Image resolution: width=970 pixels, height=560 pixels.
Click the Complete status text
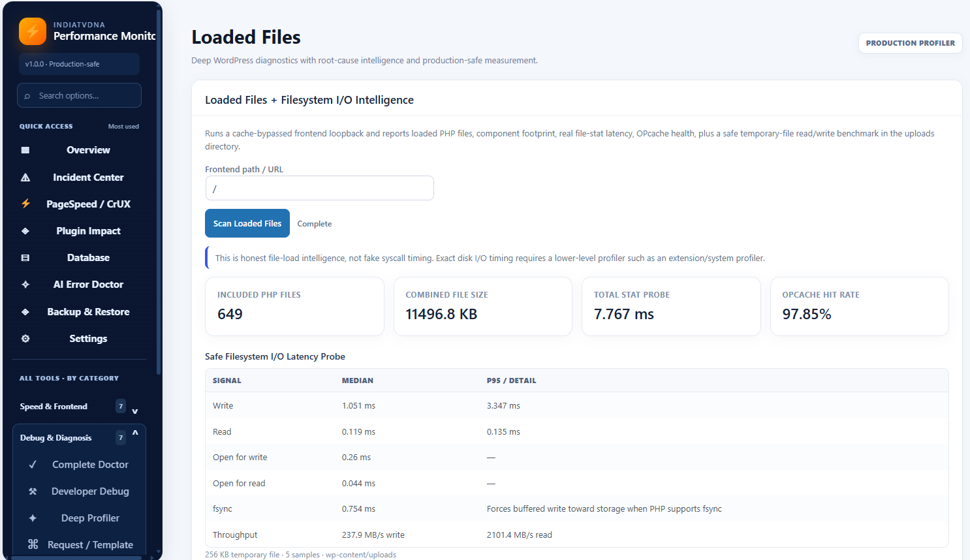click(315, 224)
